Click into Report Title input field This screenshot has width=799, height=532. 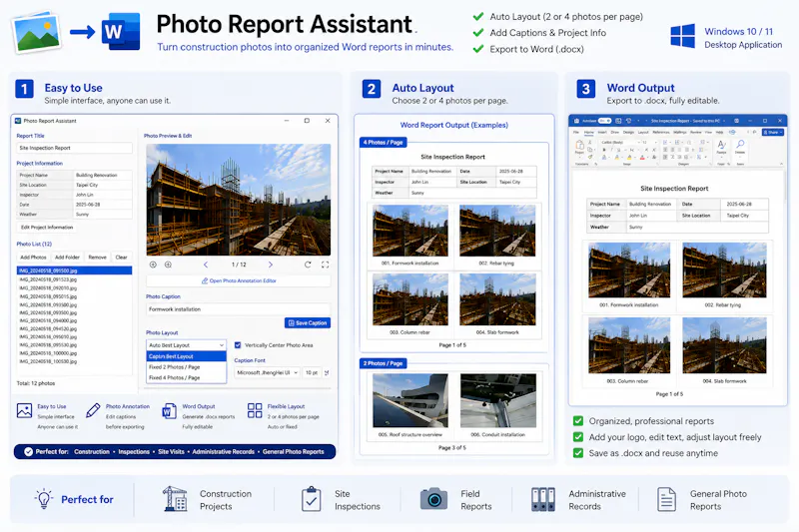pos(74,148)
